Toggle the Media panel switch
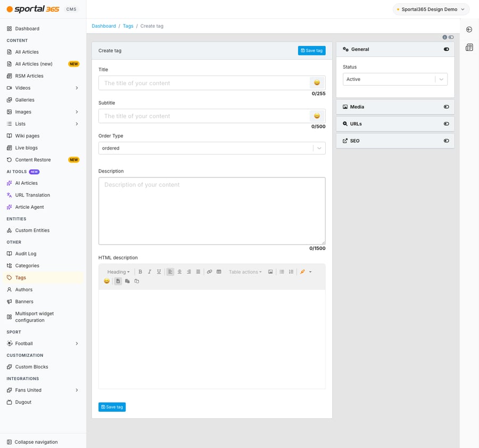This screenshot has width=479, height=448. pos(447,107)
